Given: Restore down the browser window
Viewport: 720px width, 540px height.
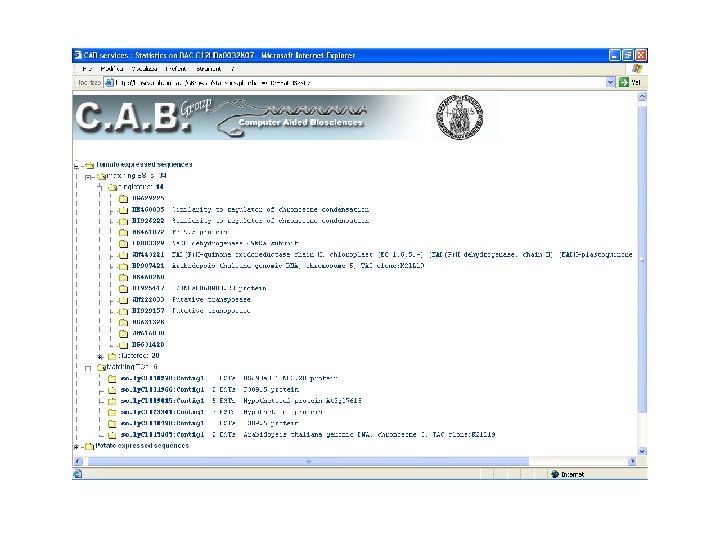Looking at the screenshot, I should pyautogui.click(x=628, y=55).
